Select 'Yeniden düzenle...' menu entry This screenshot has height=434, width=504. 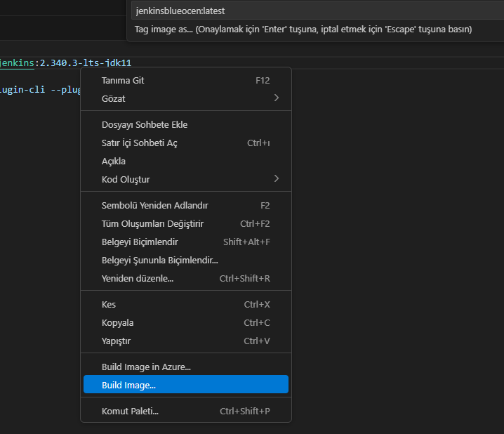click(138, 279)
